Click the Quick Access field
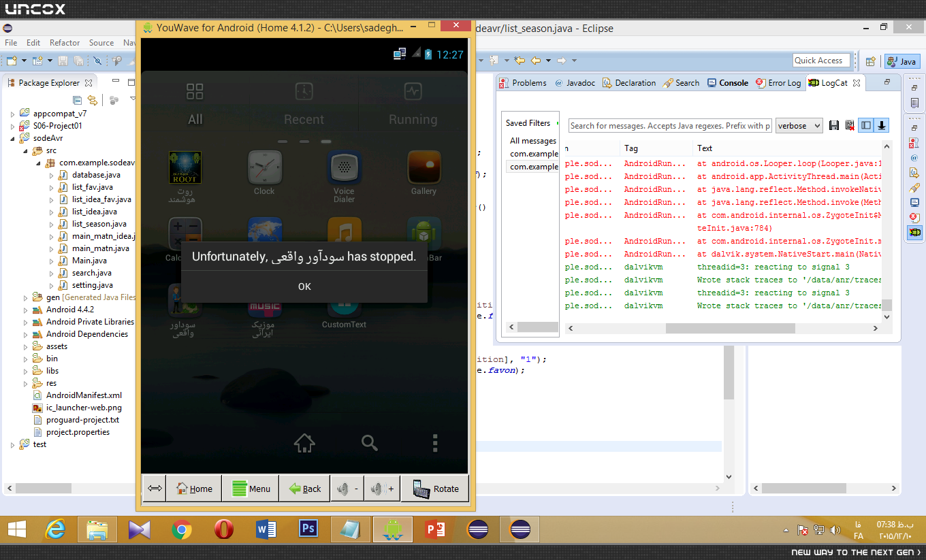This screenshot has width=926, height=560. pyautogui.click(x=822, y=61)
